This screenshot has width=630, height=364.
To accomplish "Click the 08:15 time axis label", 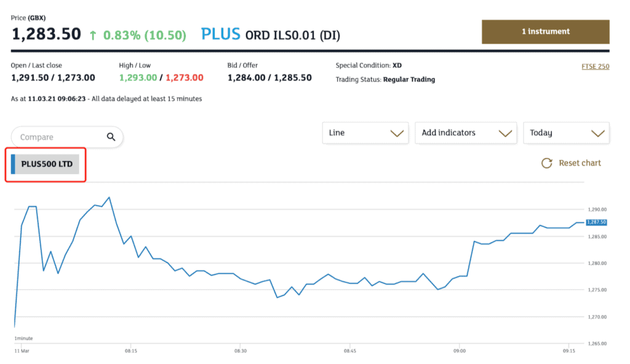I will (130, 350).
